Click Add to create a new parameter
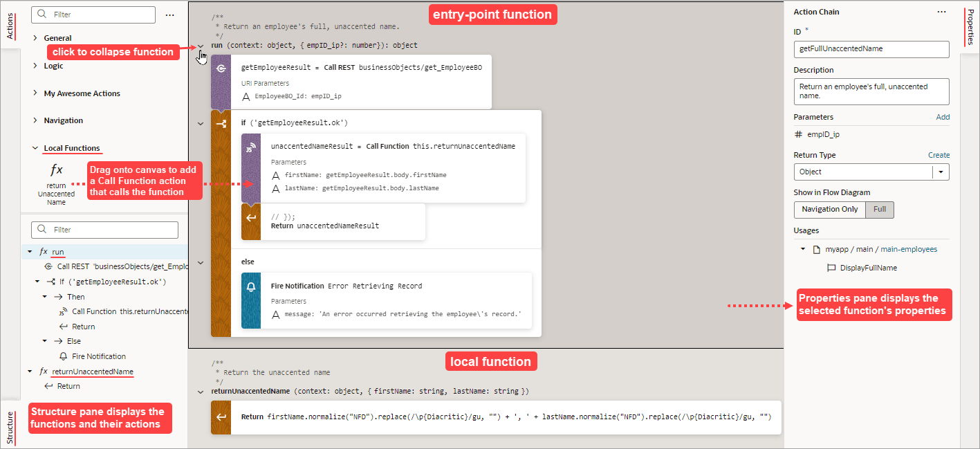The height and width of the screenshot is (449, 980). [943, 116]
